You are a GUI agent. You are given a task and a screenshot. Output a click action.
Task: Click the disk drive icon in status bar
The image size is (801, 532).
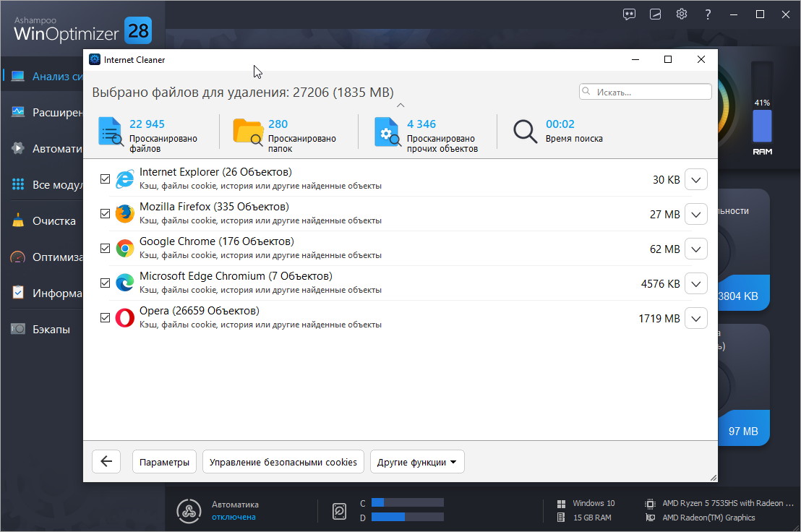tap(339, 511)
